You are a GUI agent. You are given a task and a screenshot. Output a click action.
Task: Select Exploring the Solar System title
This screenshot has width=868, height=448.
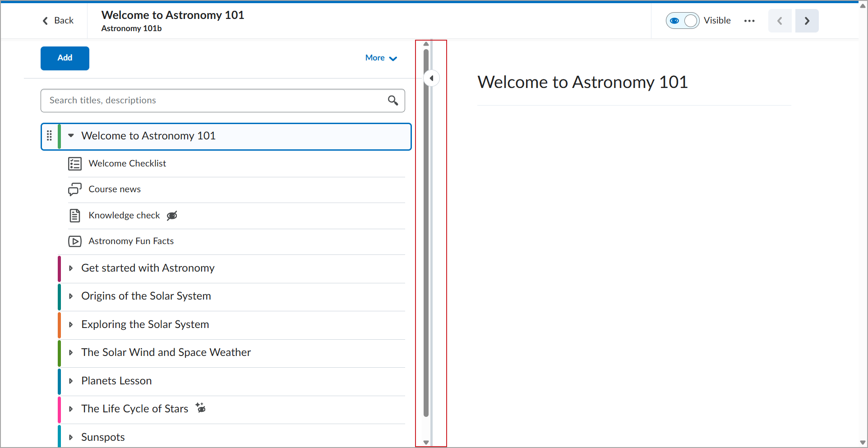point(145,325)
